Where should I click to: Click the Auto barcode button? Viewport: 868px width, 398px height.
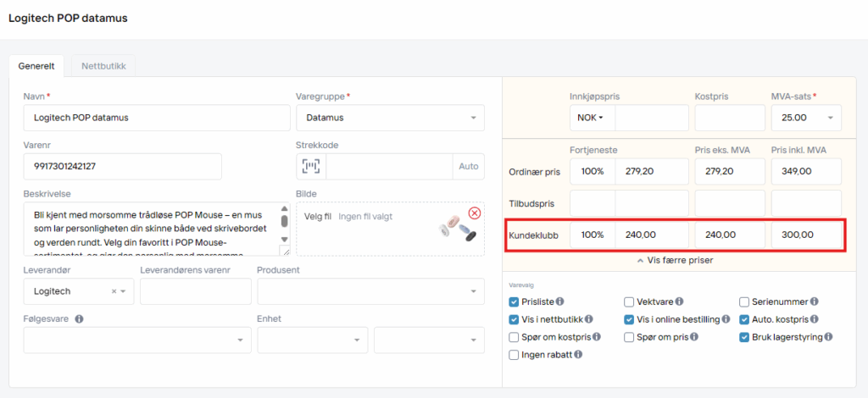pos(469,166)
